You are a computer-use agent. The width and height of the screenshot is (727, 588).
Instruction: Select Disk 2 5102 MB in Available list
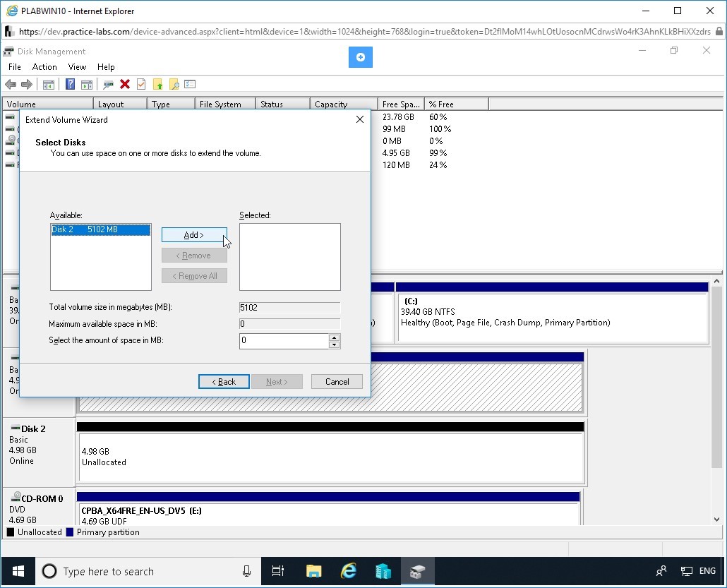click(x=101, y=229)
